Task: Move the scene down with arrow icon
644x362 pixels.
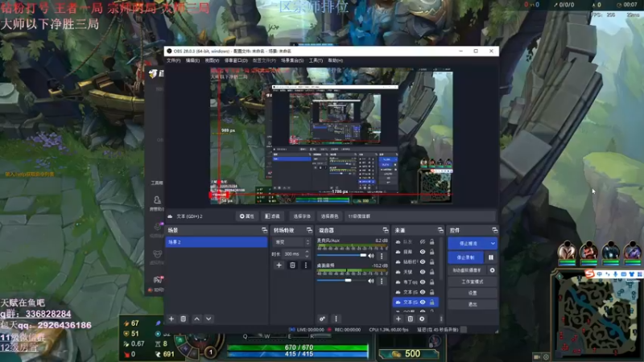Action: pyautogui.click(x=208, y=319)
